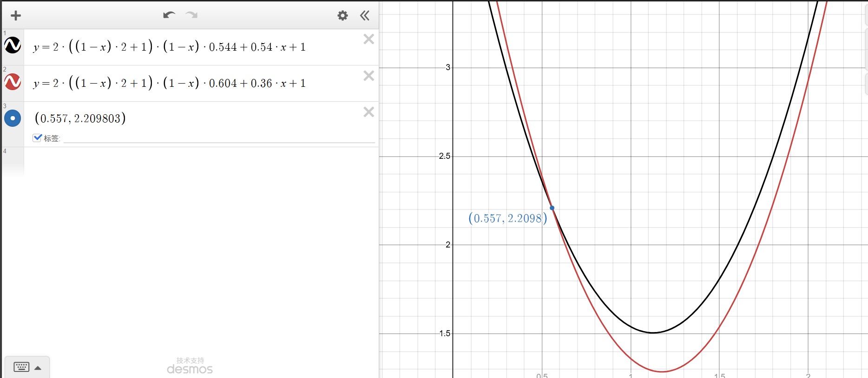Click the desmos logo link
Viewport: 868px width, 378px height.
[190, 369]
